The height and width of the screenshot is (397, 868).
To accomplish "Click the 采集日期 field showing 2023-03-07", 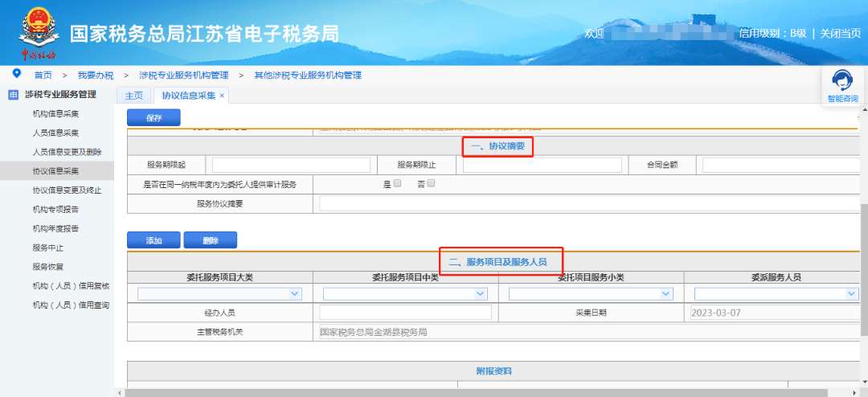I will pos(775,313).
